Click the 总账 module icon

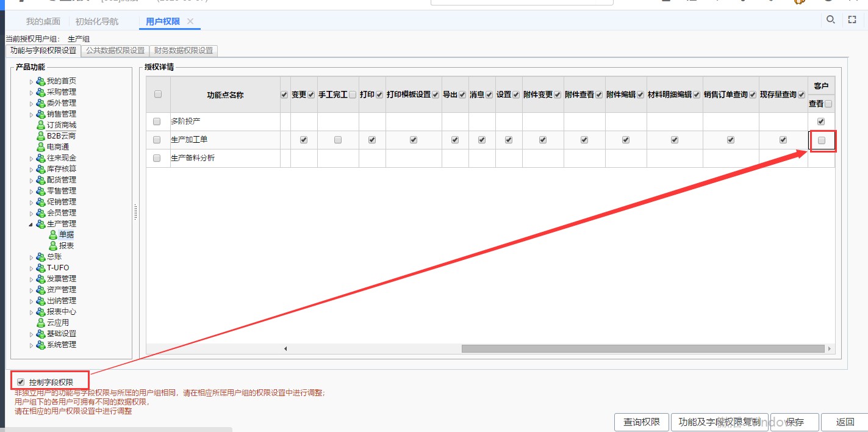pos(41,257)
